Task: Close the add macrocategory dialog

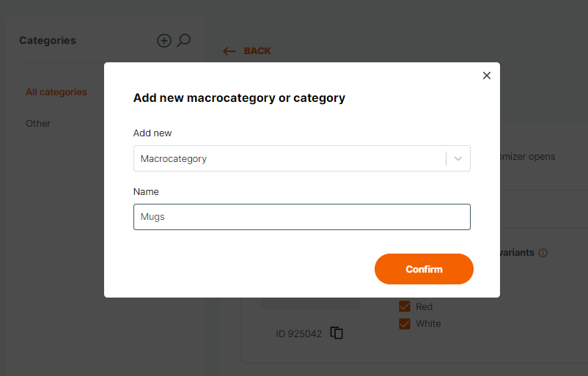Action: click(x=486, y=75)
